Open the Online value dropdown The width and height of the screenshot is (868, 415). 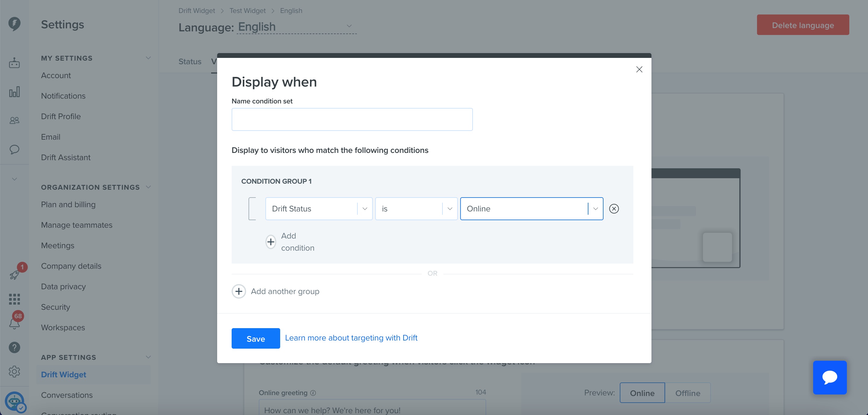(532, 209)
